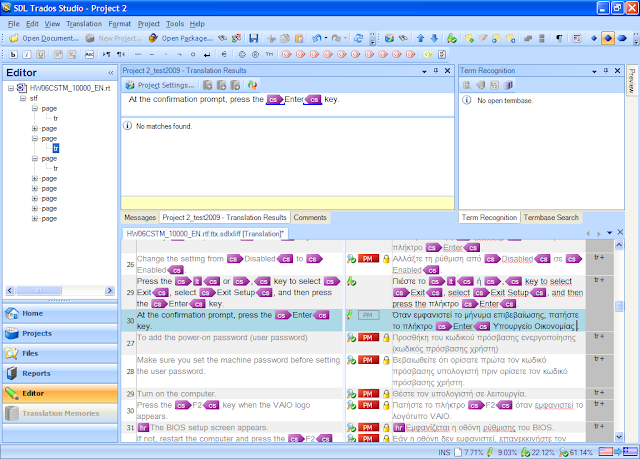Screen dimensions: 640x459
Task: Go to the Projects view
Action: [60, 333]
